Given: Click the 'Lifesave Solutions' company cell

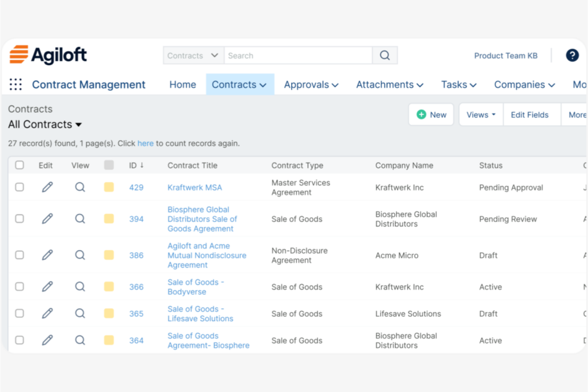Looking at the screenshot, I should [408, 314].
